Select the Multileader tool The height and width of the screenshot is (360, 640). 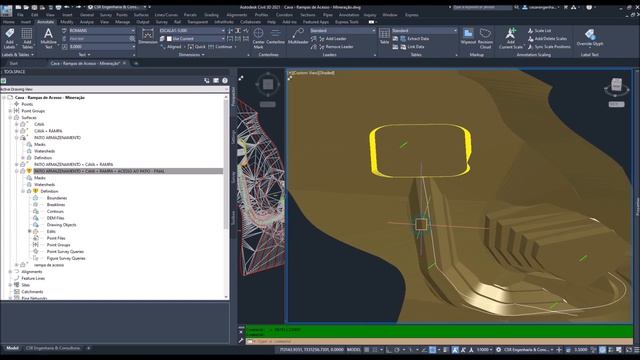[x=298, y=36]
